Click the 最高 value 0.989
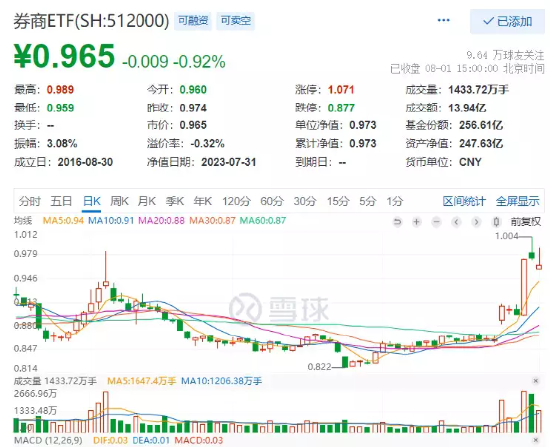The width and height of the screenshot is (550, 448). tap(60, 89)
